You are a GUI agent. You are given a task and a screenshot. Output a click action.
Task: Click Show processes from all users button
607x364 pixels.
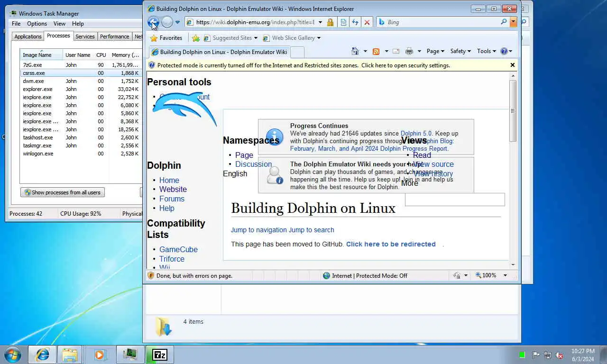point(63,192)
